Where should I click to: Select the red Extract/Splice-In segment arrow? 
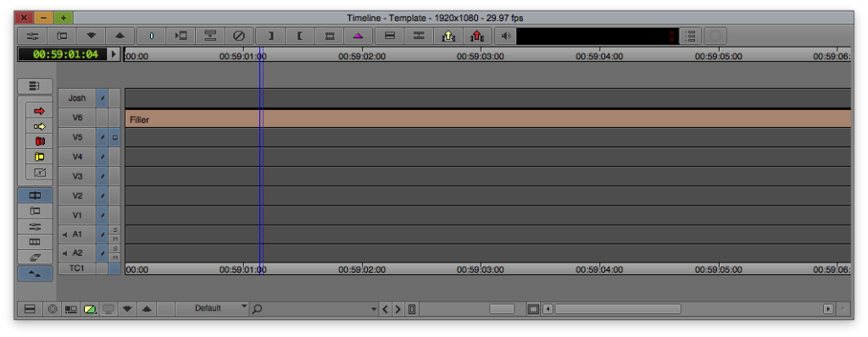pos(39,111)
